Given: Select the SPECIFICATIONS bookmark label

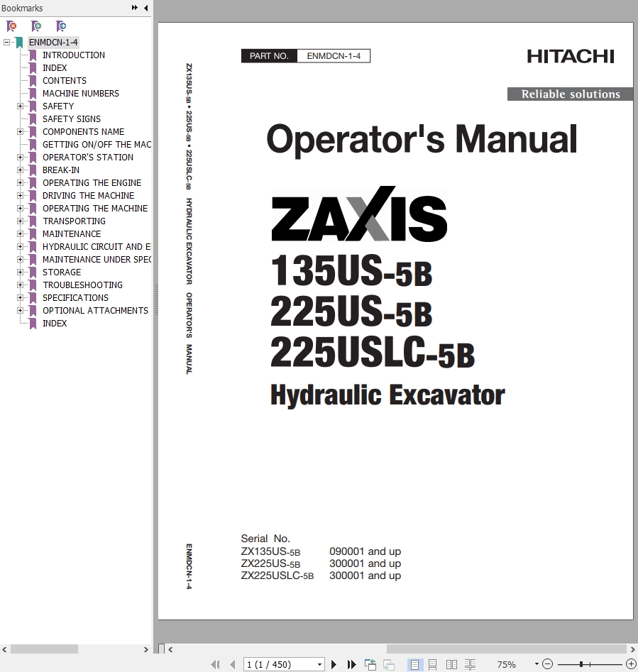Looking at the screenshot, I should (x=75, y=297).
